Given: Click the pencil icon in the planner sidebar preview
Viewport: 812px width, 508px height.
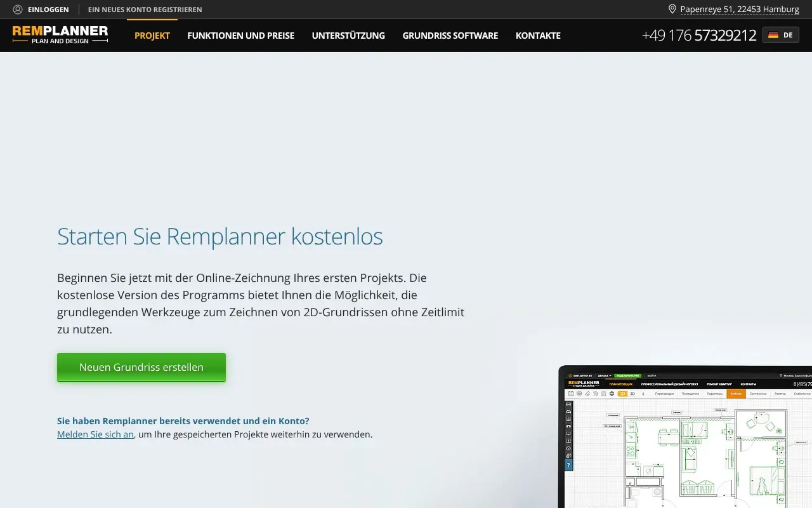Looking at the screenshot, I should [568, 455].
